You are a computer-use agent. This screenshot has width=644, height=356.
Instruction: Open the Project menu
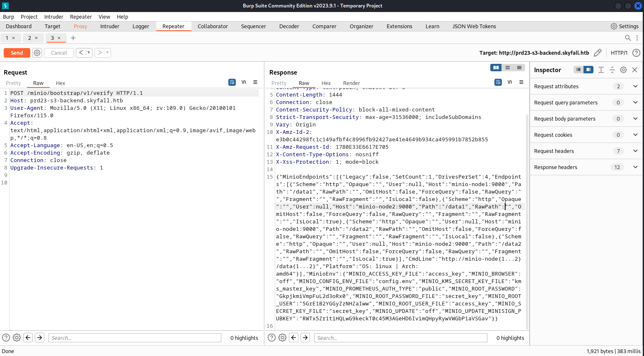point(29,17)
